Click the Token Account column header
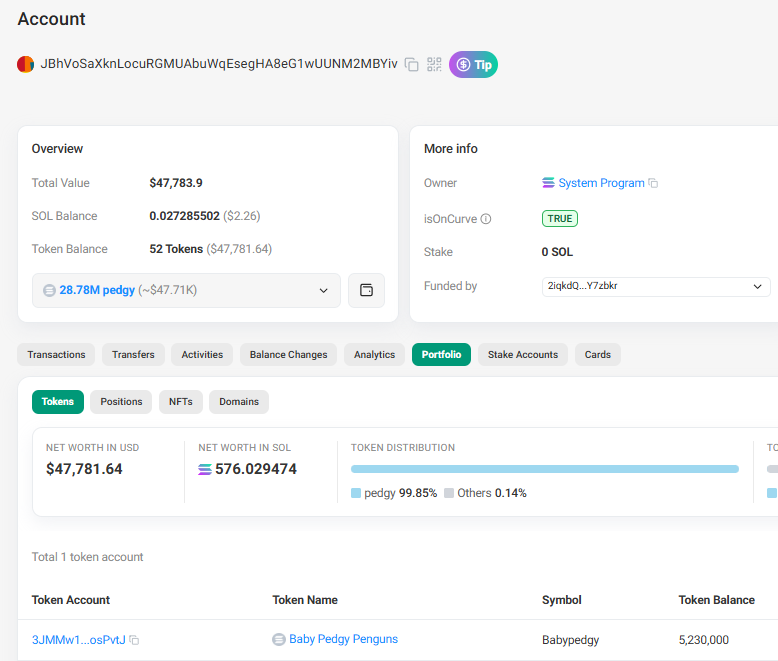 [70, 600]
